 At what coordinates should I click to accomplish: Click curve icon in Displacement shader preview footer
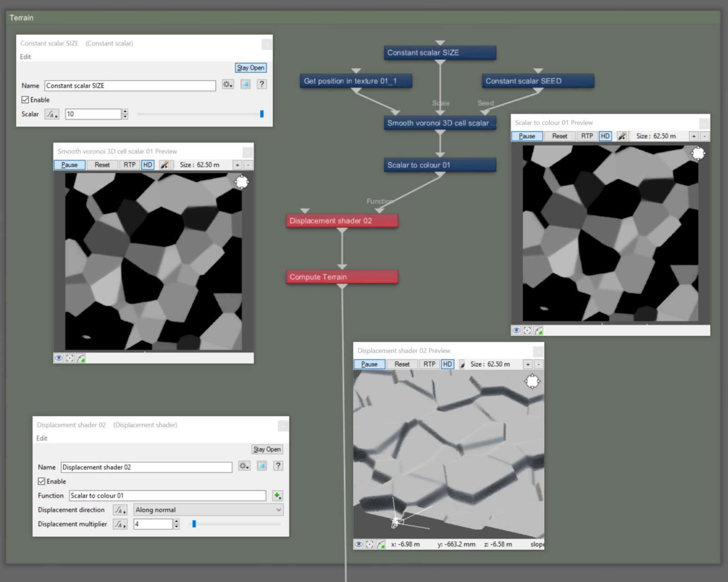point(381,544)
